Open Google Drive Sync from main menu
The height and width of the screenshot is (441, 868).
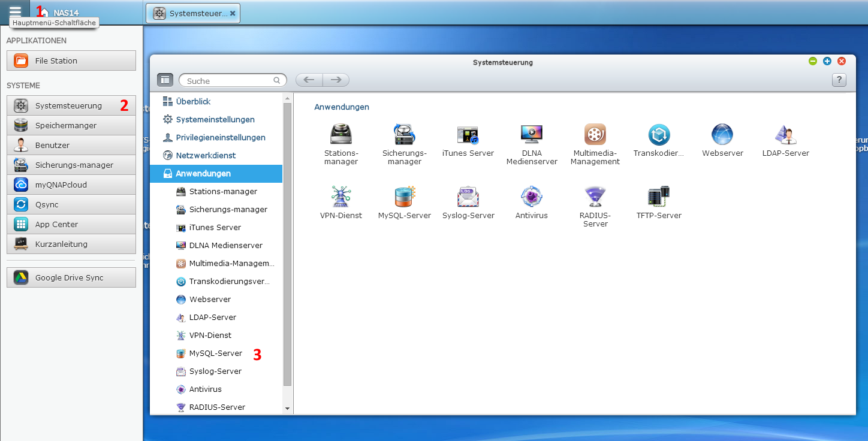click(x=71, y=277)
